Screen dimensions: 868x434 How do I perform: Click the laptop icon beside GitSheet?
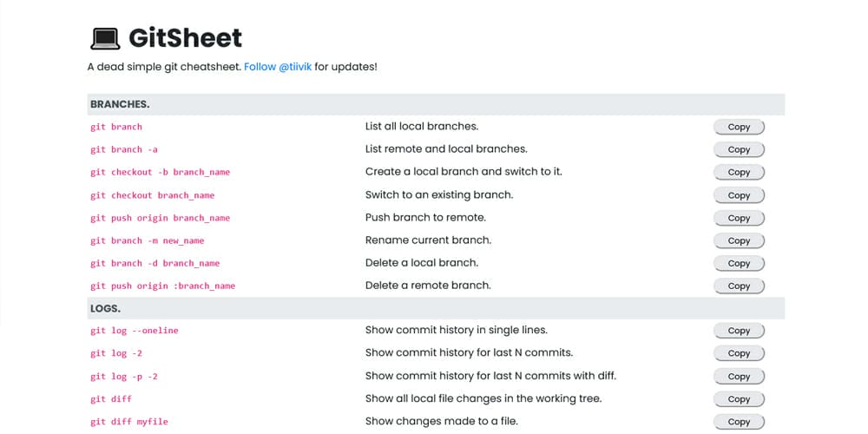105,39
